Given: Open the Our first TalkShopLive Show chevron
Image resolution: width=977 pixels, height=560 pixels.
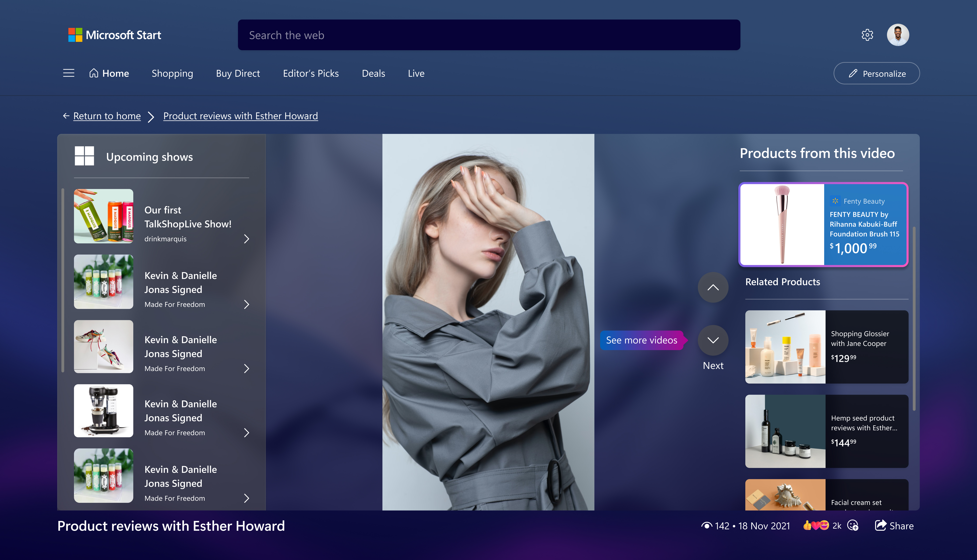Looking at the screenshot, I should pyautogui.click(x=247, y=239).
